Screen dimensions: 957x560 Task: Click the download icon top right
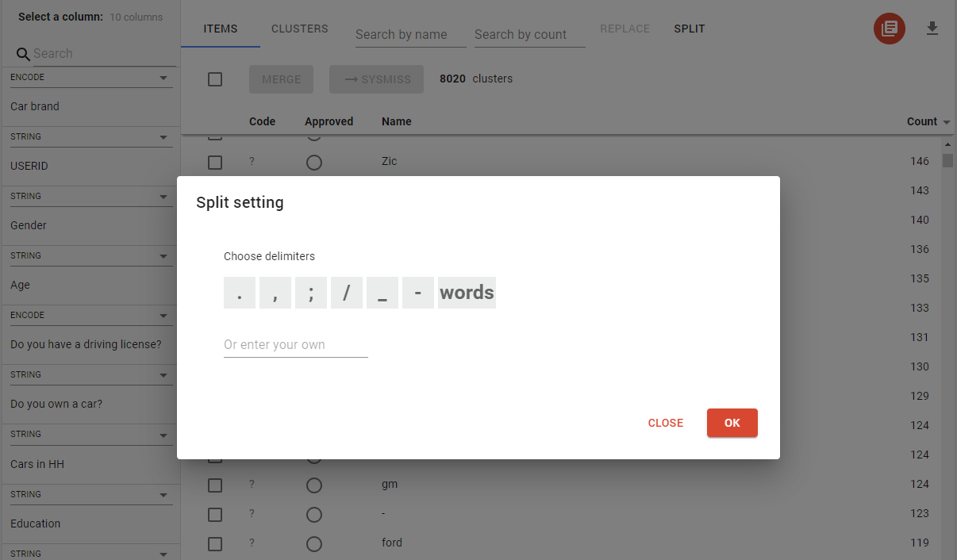932,28
